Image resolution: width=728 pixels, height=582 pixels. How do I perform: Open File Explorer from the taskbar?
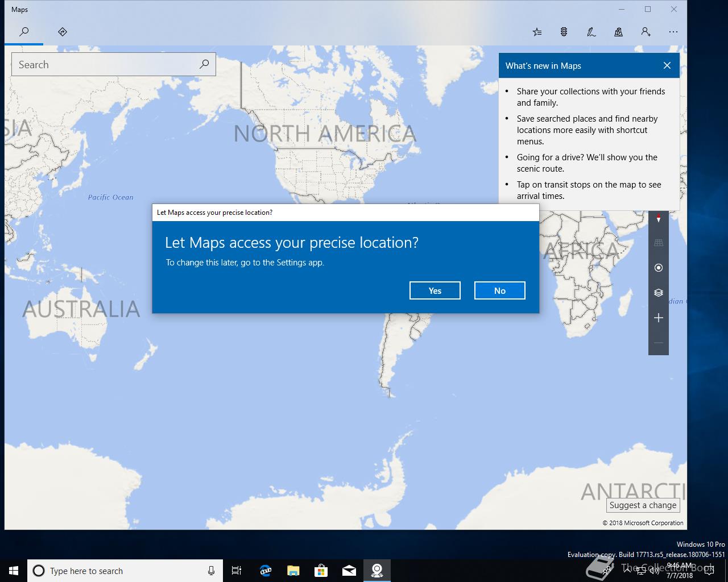tap(293, 571)
